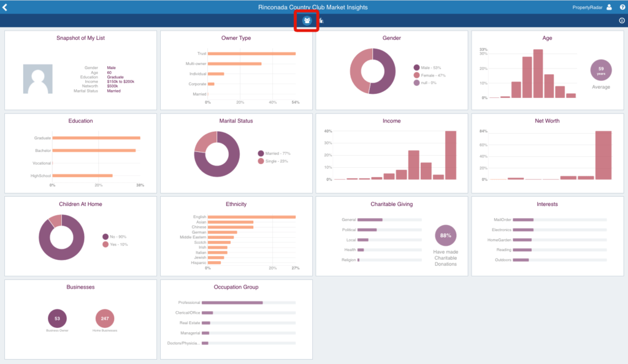Click the Middle Eastern label in Ethnicity
Viewport: 628px width, 364px height.
tap(193, 237)
